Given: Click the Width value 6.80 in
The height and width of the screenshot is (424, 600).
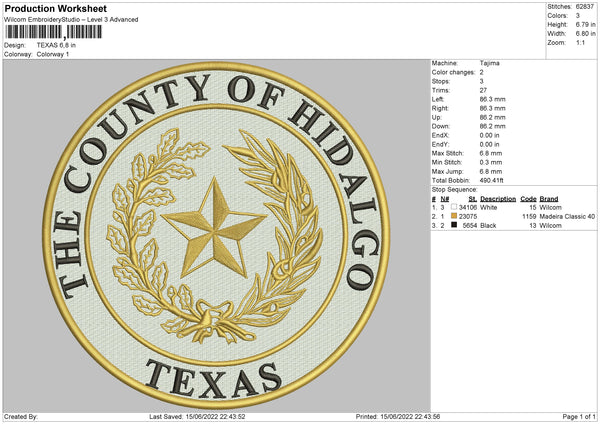Looking at the screenshot, I should 585,34.
